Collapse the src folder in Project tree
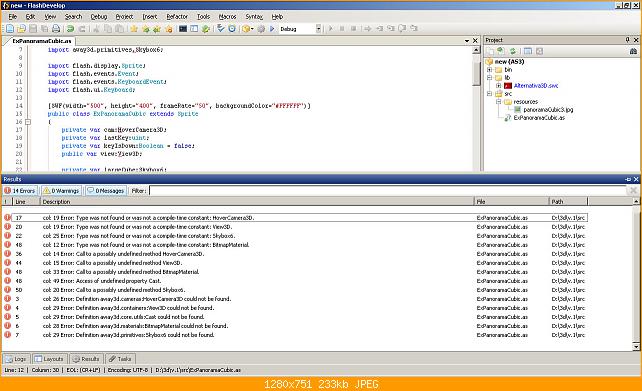The image size is (642, 391). 489,93
